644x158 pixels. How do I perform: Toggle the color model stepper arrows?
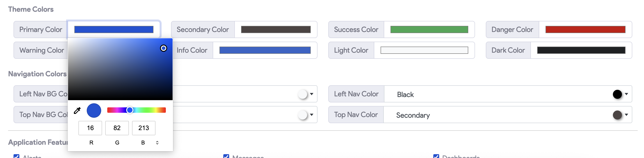coord(157,142)
